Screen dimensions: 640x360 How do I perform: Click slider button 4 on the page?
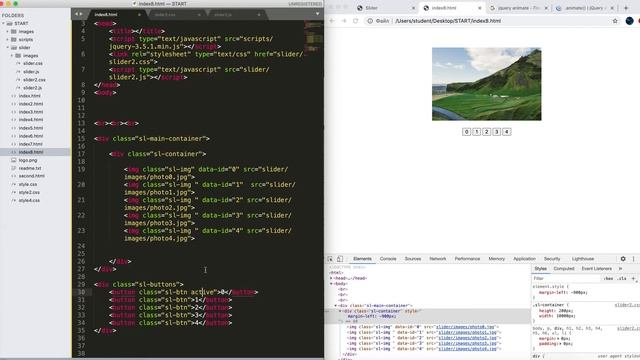coord(507,132)
